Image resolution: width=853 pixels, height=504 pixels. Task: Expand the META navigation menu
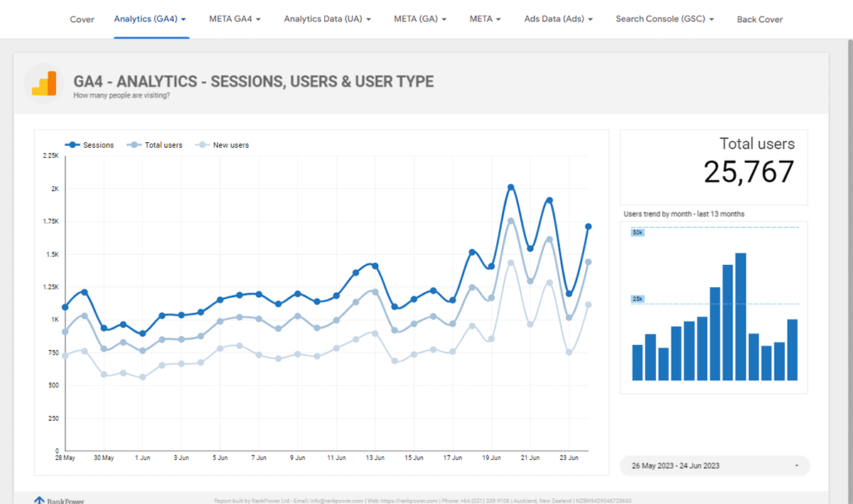pos(485,19)
